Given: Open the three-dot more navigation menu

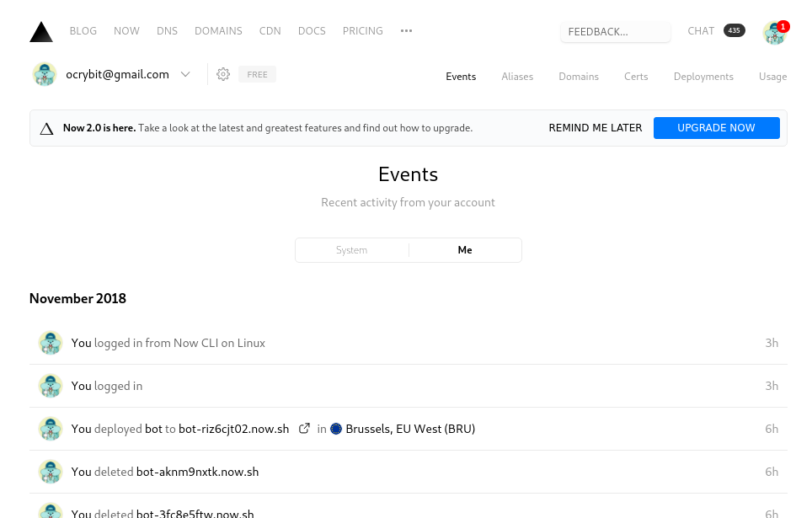Looking at the screenshot, I should pyautogui.click(x=407, y=31).
